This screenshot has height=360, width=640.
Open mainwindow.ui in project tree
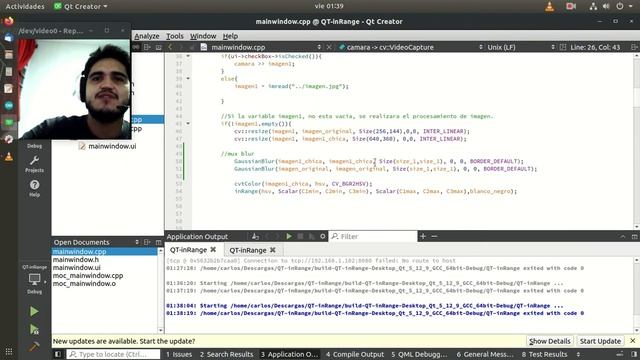click(112, 146)
